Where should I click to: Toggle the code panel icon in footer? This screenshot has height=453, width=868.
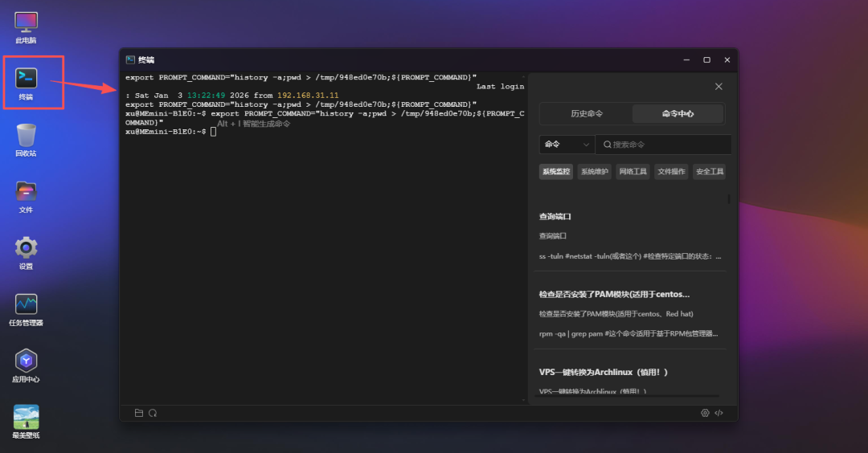tap(719, 413)
